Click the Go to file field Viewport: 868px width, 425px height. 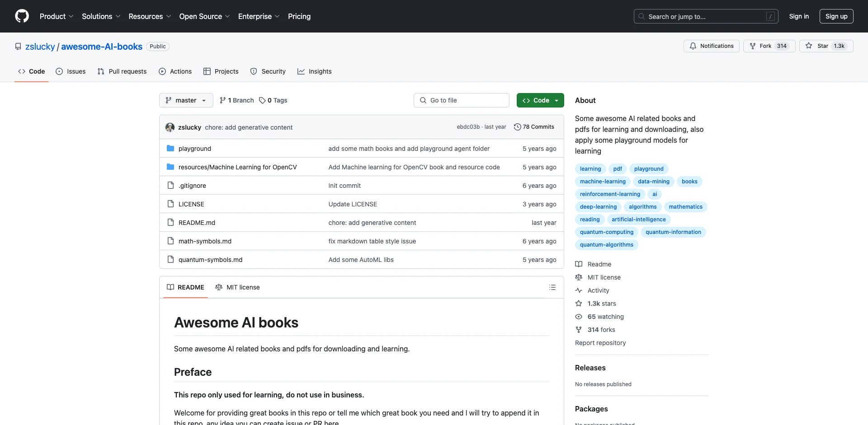click(461, 100)
